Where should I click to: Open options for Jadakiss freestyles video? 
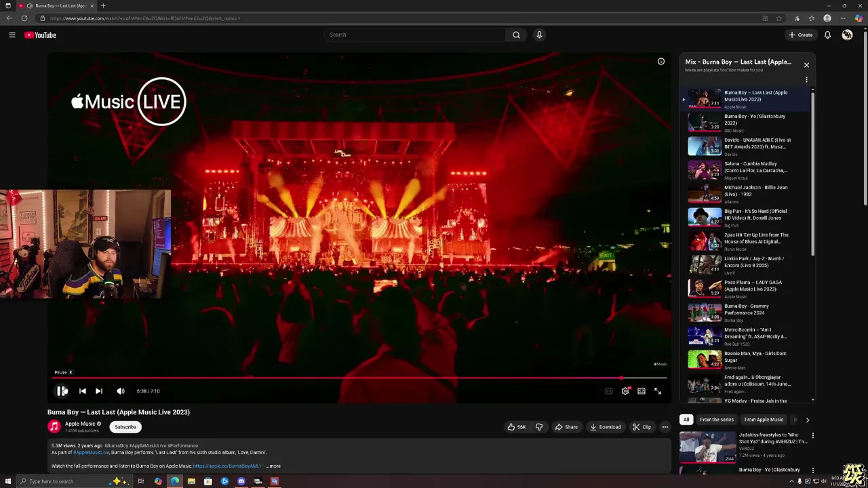point(813,436)
